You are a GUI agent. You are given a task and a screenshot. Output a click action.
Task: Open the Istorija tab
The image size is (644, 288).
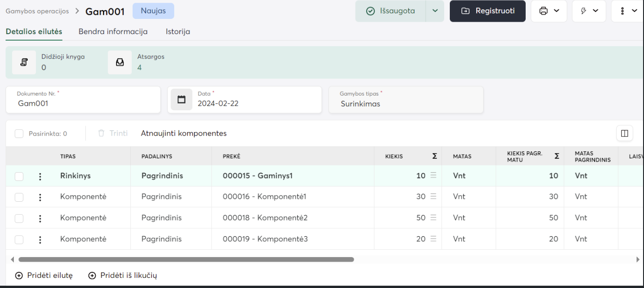(x=178, y=32)
